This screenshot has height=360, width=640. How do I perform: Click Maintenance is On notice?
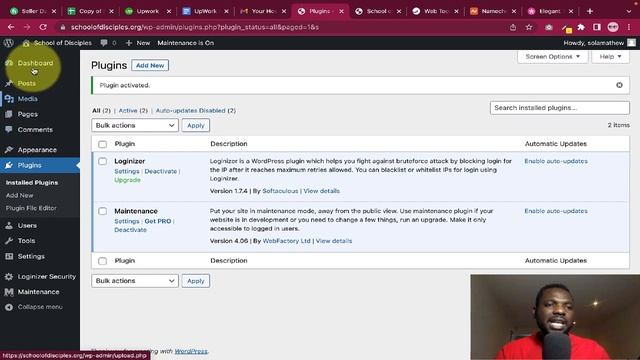click(x=186, y=43)
